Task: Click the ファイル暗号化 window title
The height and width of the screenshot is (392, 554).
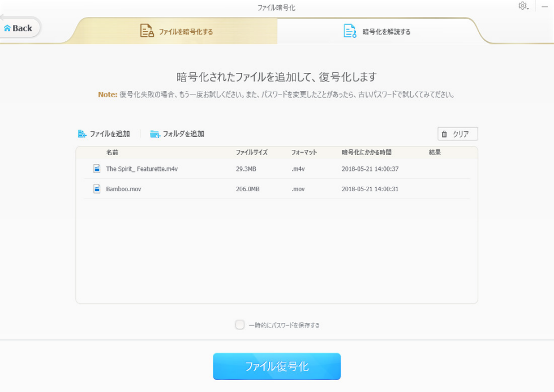Action: (x=276, y=8)
